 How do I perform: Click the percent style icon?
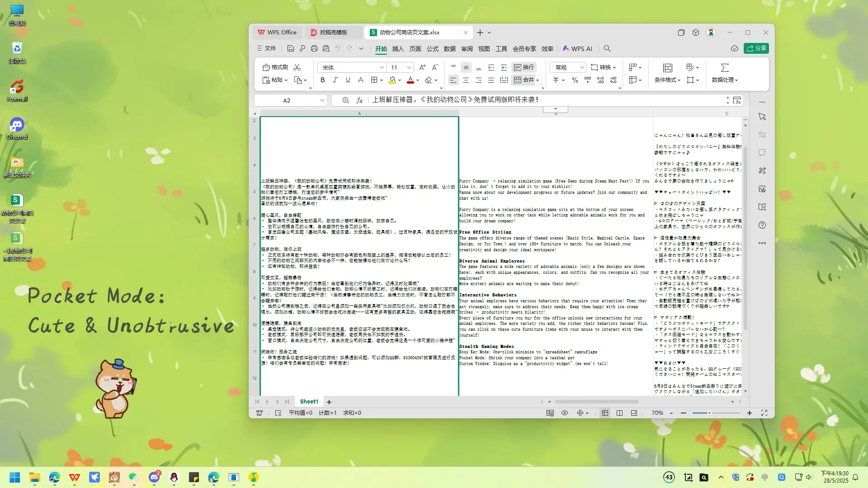(575, 80)
